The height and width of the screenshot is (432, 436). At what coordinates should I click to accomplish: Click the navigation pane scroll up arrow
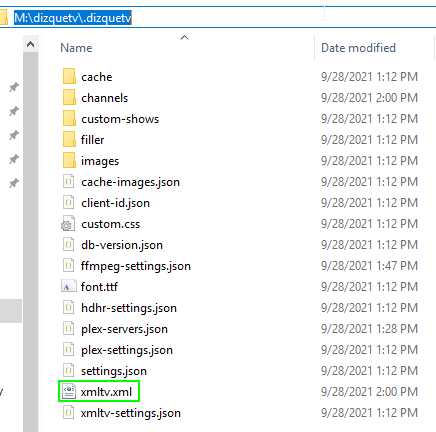pyautogui.click(x=30, y=44)
